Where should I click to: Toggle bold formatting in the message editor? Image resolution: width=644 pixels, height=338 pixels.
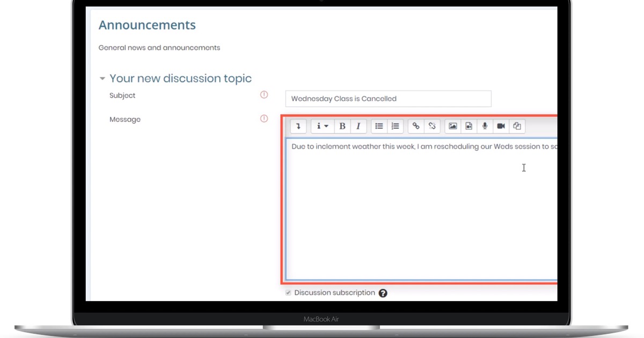tap(342, 126)
